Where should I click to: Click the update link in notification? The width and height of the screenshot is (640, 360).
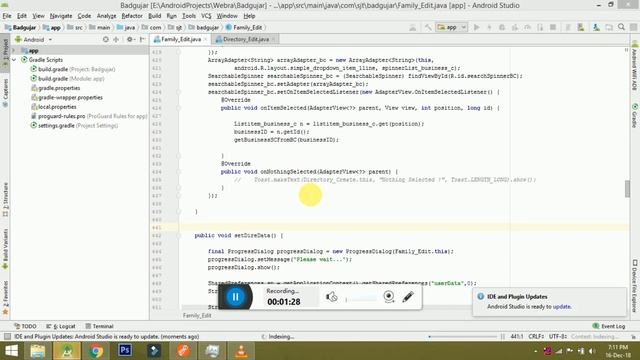tap(562, 307)
